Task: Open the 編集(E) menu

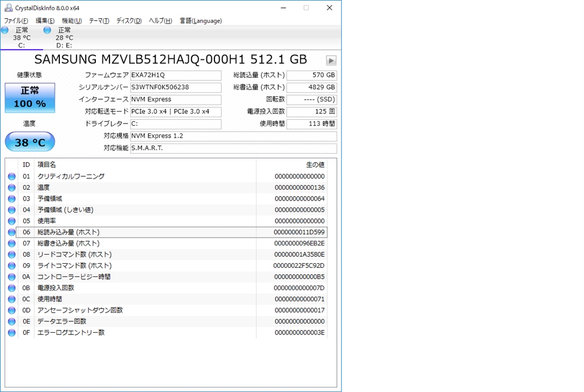Action: click(44, 21)
